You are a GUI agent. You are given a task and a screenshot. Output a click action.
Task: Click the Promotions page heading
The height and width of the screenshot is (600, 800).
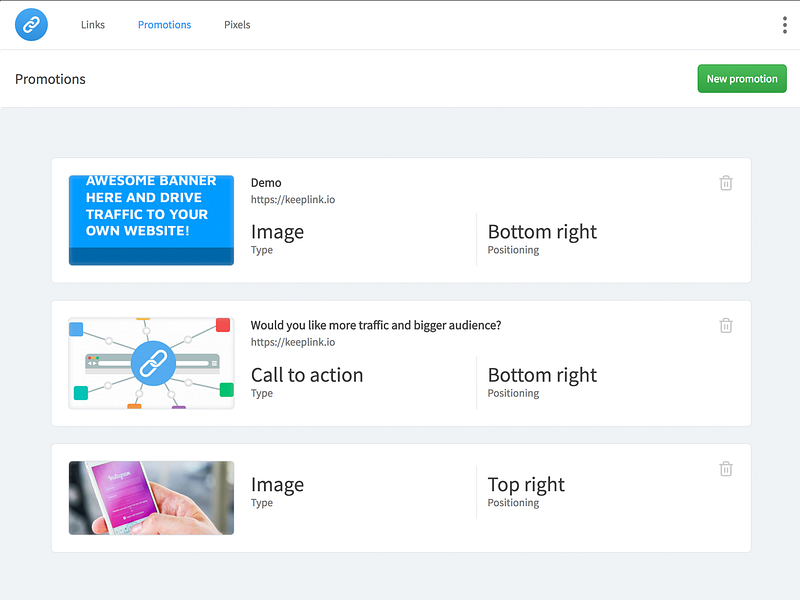[x=50, y=79]
